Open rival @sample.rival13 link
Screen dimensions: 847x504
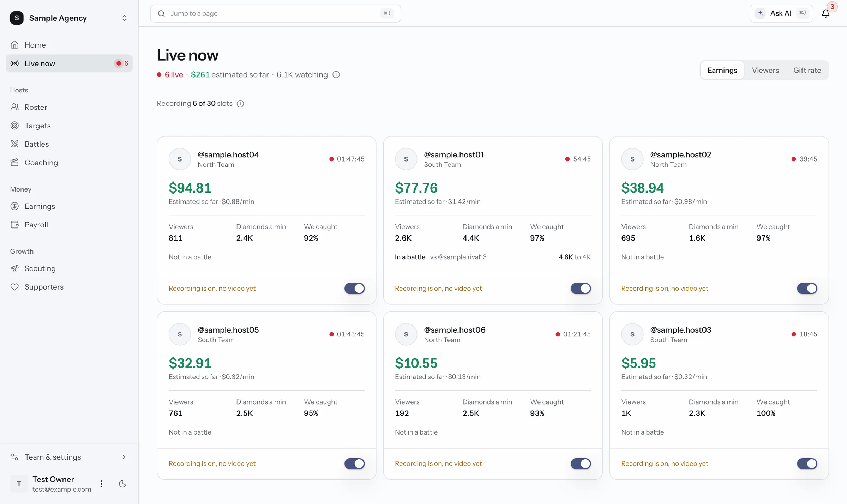462,257
